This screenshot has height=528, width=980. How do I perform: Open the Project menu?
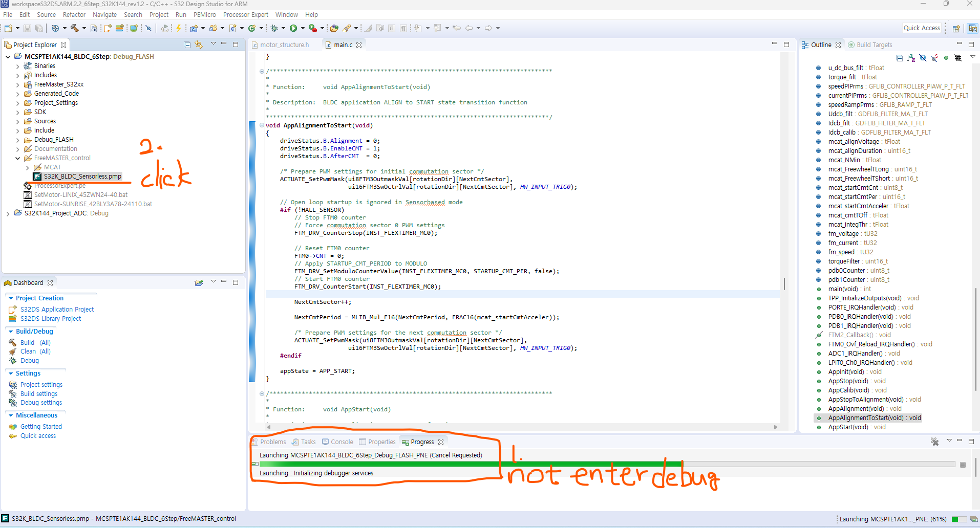(x=159, y=14)
